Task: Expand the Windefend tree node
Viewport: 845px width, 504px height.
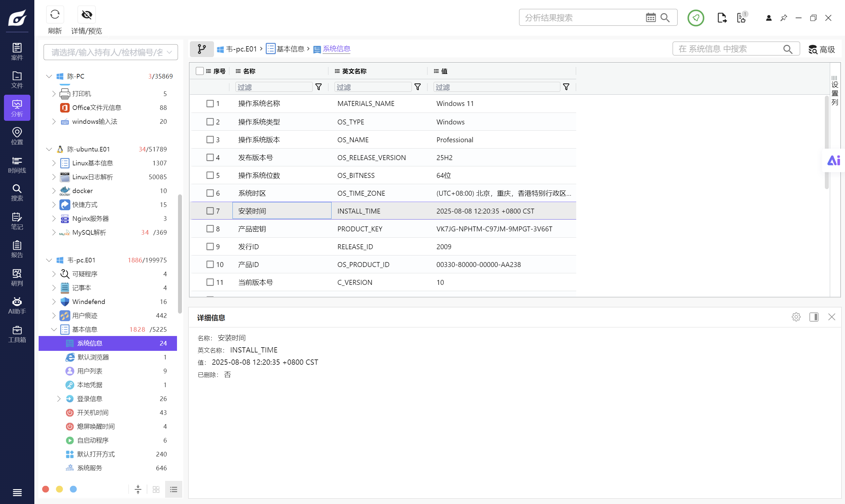Action: pos(54,302)
